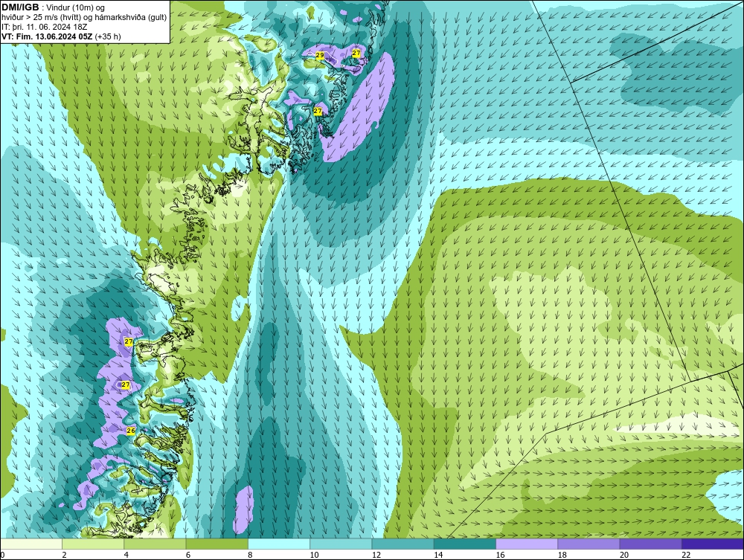Pick the 4–6 m/s green legend swatch

click(155, 544)
